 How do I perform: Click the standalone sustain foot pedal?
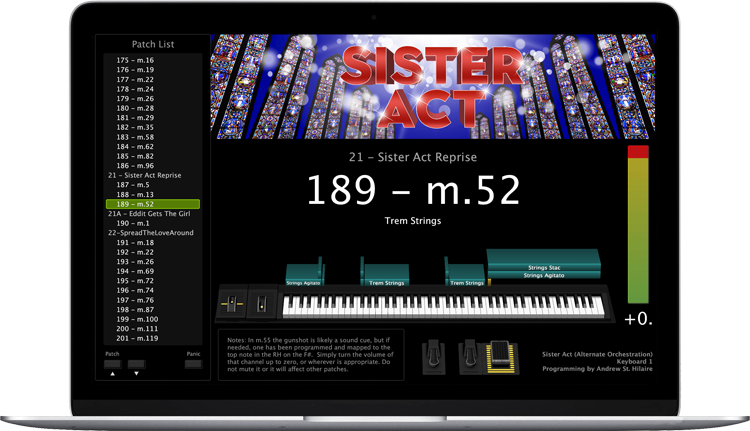pos(434,357)
